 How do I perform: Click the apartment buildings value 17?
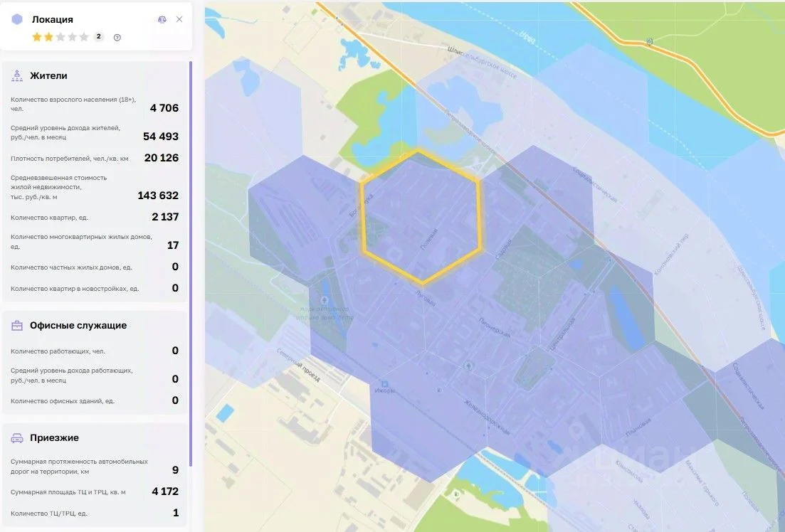(173, 245)
